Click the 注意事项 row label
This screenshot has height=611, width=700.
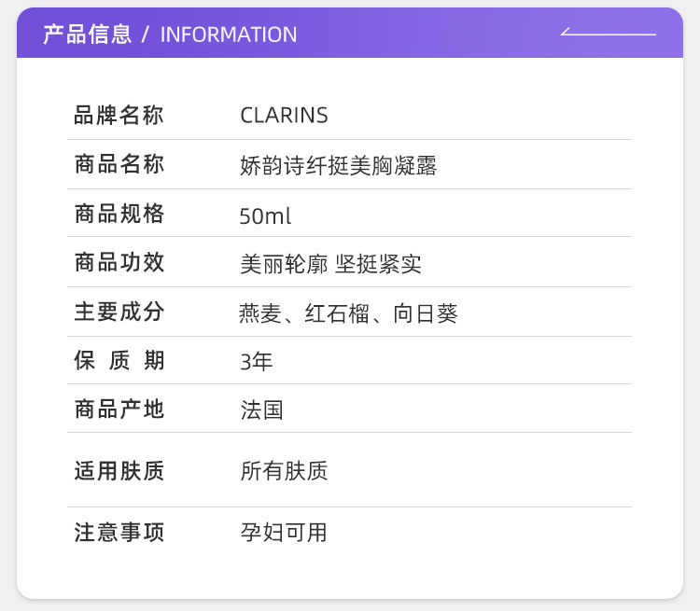(x=119, y=533)
